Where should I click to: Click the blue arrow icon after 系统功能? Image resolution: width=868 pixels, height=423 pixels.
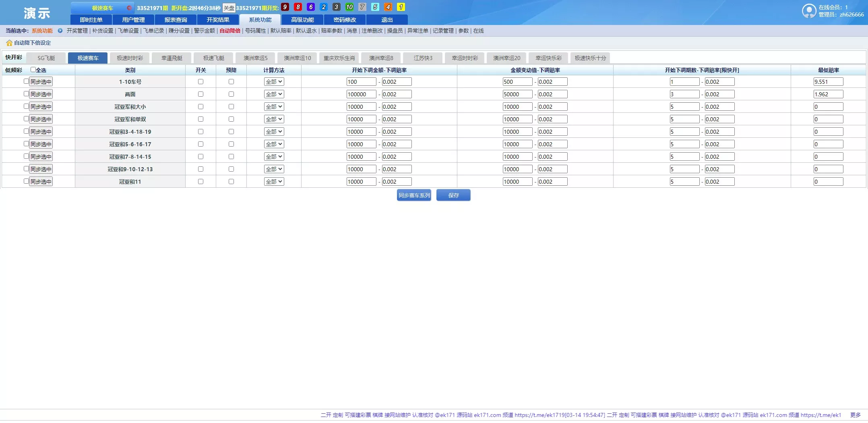pos(60,31)
